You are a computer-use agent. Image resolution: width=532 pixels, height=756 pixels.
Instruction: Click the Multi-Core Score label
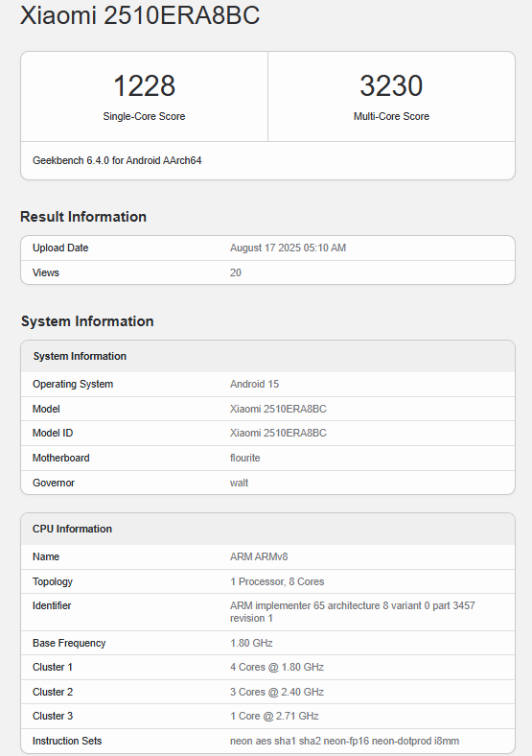[391, 116]
